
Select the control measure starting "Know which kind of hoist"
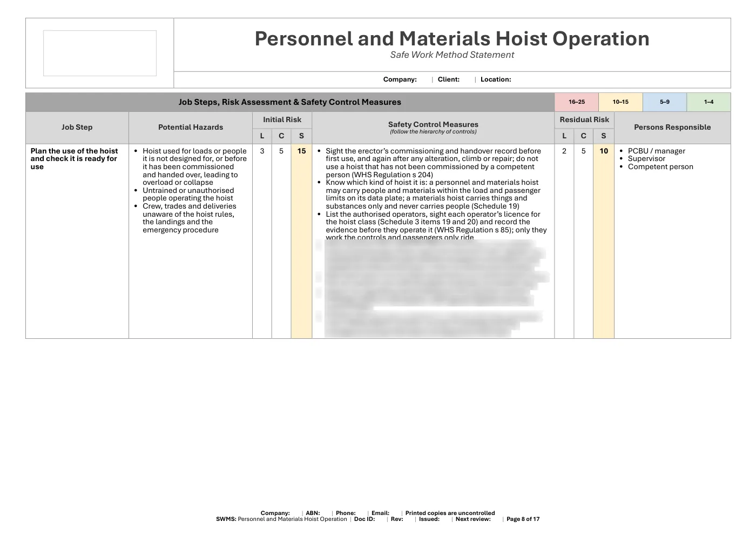pos(433,194)
